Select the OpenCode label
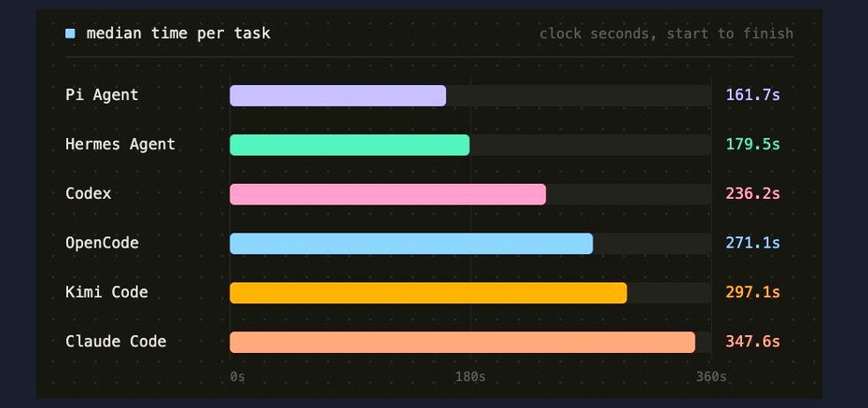The width and height of the screenshot is (868, 408). 102,243
